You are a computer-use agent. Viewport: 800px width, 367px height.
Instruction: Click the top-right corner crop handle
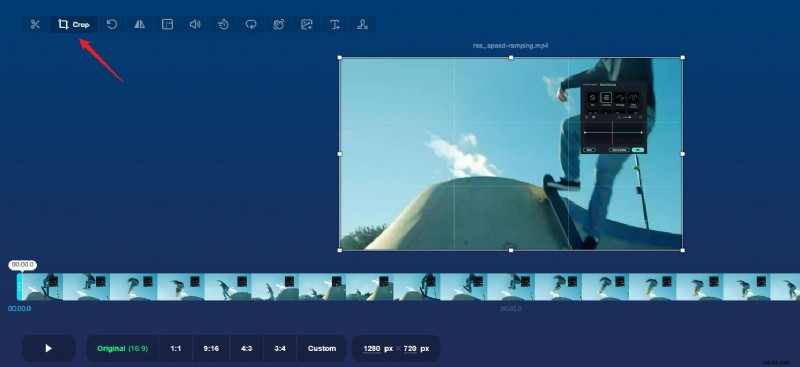pyautogui.click(x=683, y=58)
